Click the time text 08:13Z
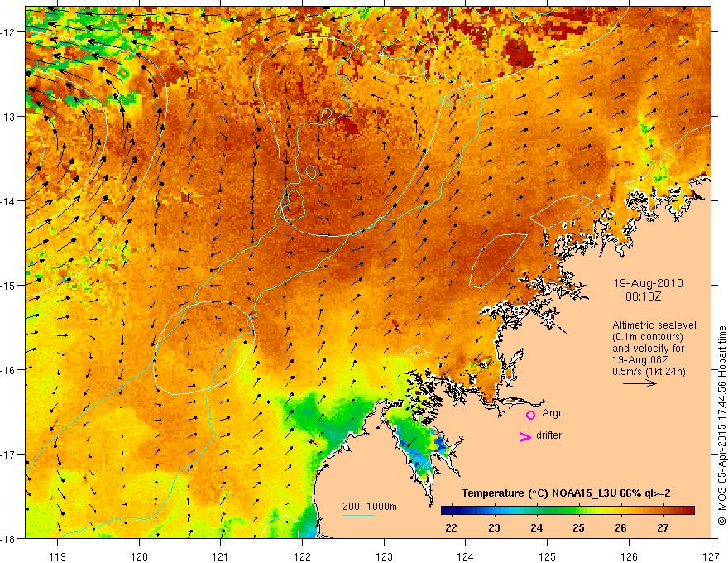 click(643, 296)
